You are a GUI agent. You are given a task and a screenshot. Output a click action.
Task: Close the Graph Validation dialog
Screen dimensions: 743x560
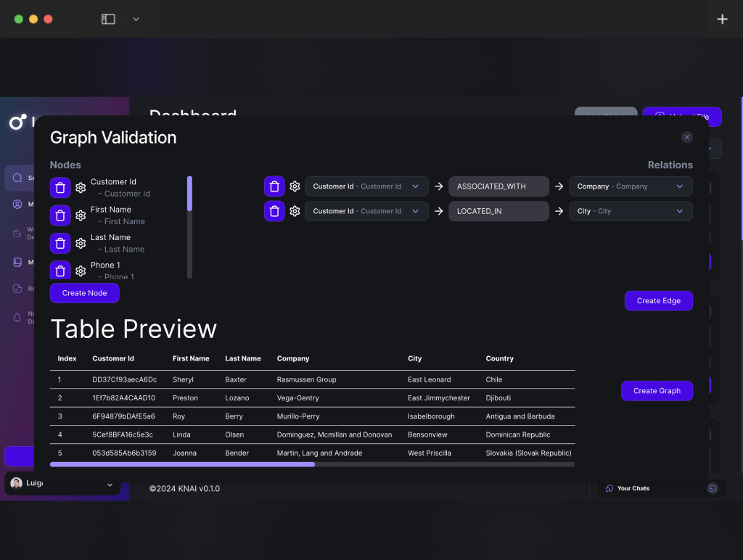686,137
